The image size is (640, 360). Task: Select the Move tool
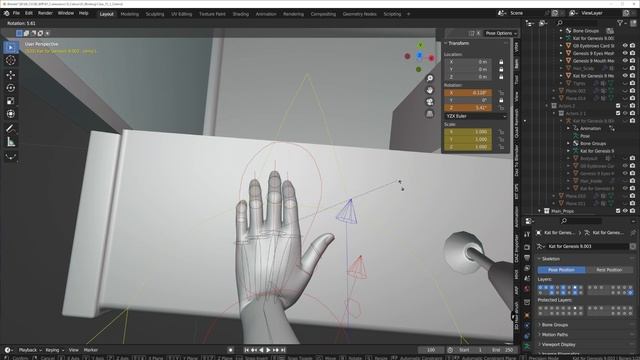pos(11,75)
